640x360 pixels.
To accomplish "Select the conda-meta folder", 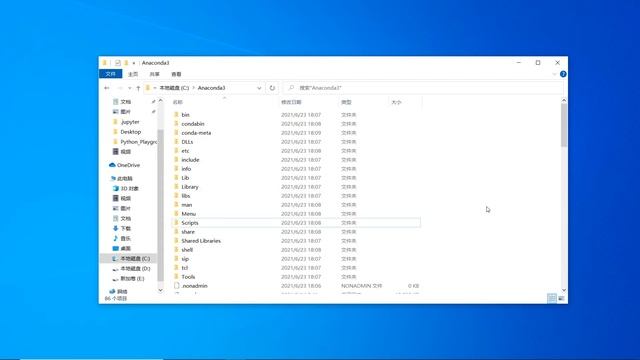I will click(x=196, y=133).
